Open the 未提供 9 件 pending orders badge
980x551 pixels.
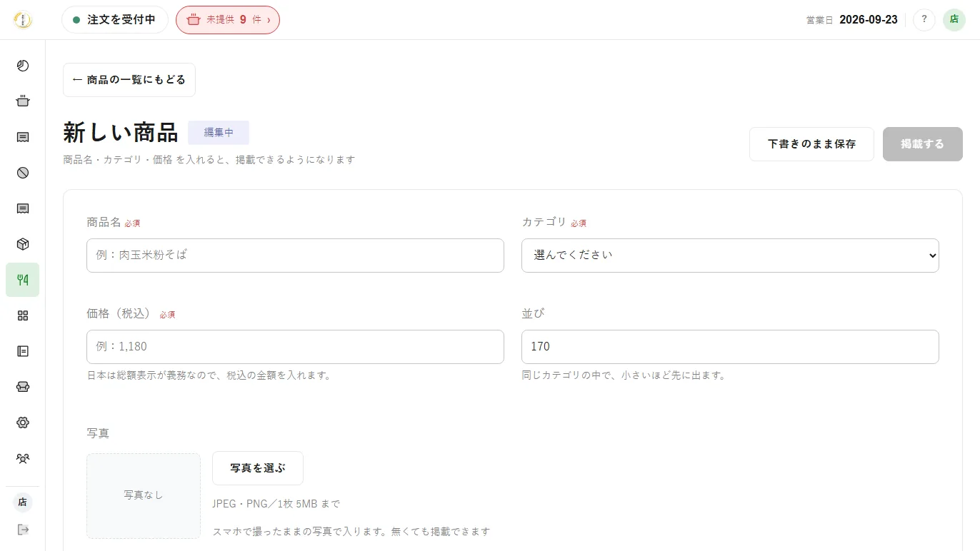(228, 20)
